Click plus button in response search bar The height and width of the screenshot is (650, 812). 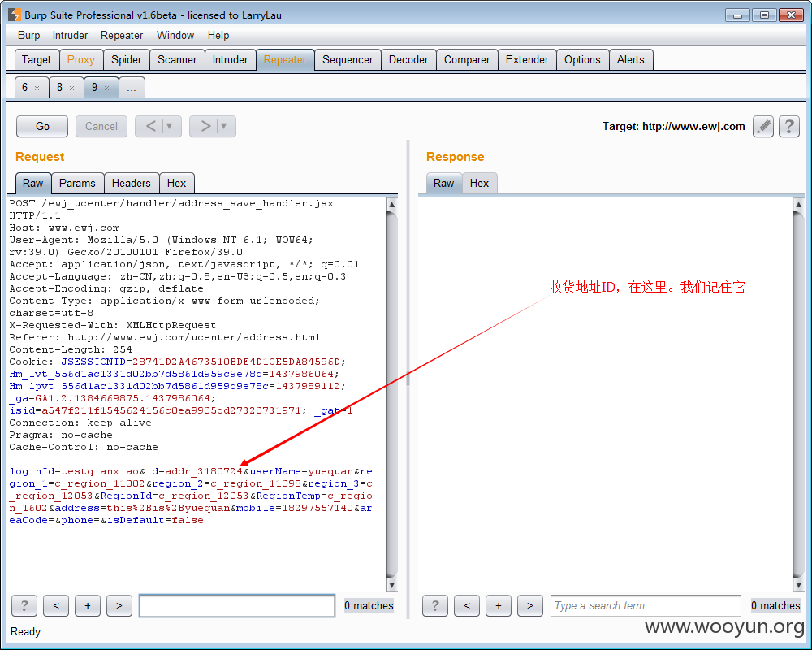click(499, 605)
